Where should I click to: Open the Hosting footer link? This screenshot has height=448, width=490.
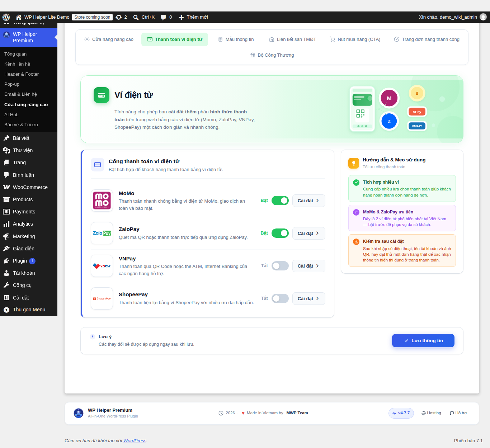[x=431, y=413]
